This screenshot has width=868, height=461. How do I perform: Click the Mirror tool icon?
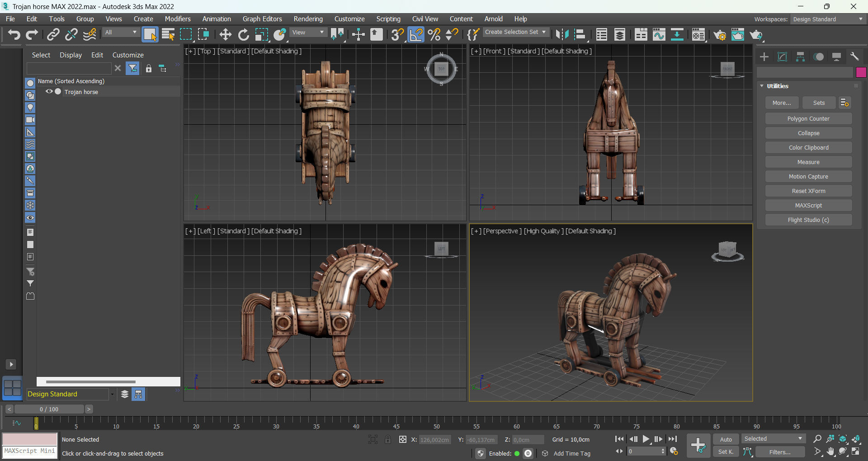[562, 34]
